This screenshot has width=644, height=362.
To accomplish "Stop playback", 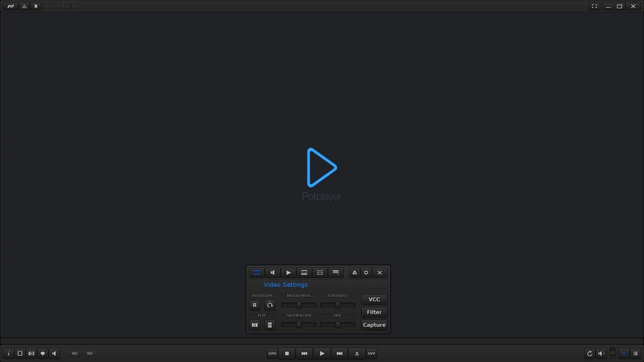I will tap(287, 353).
